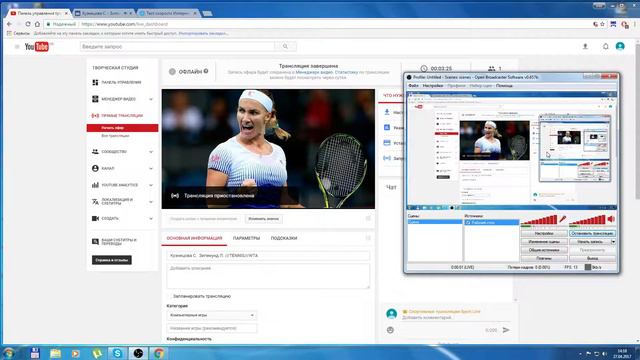Click the Создать camera icon
Screen dimensions: 640x360
tap(95, 218)
